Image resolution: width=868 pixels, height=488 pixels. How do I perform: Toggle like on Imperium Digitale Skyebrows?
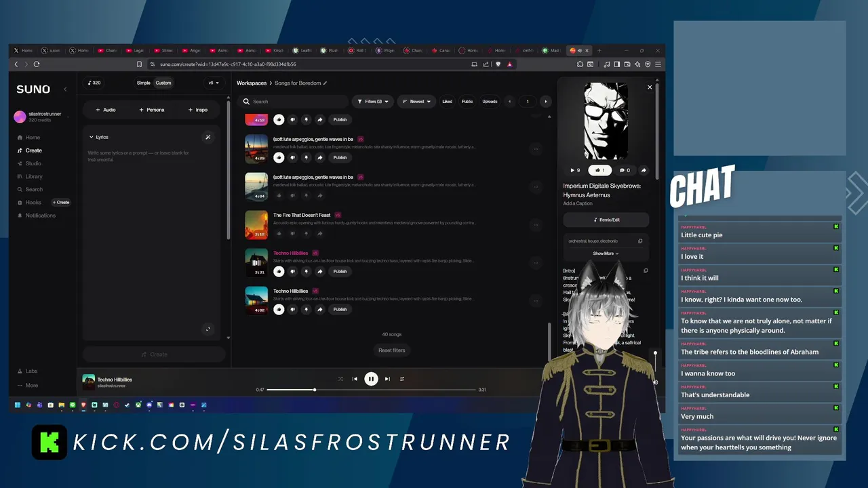[599, 170]
